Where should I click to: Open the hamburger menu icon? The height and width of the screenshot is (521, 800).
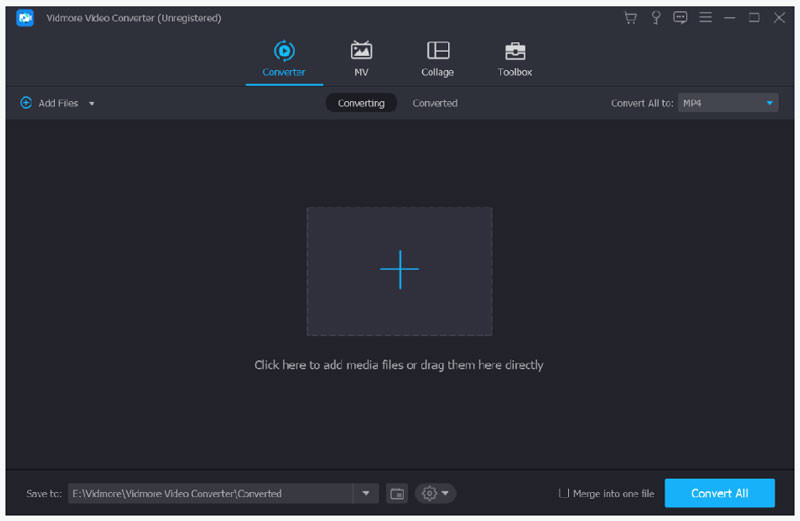point(705,18)
